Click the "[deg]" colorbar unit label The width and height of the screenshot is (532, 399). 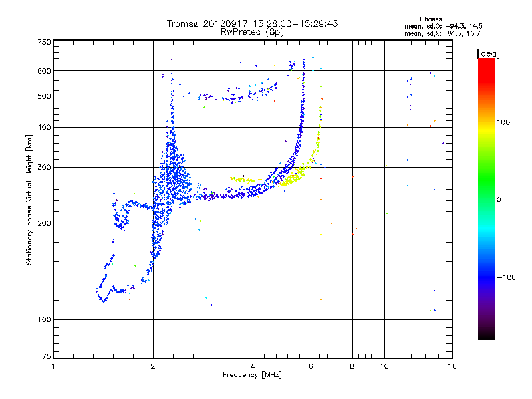(488, 53)
